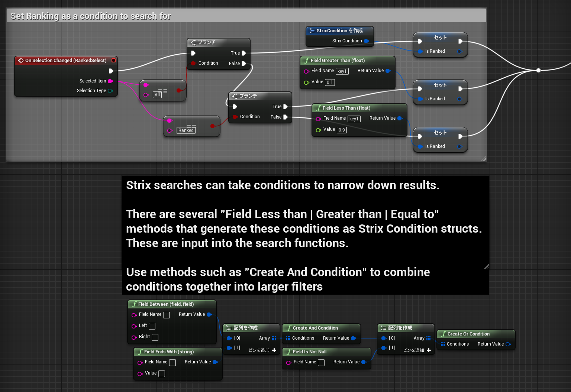The width and height of the screenshot is (571, 392).
Task: Click the Selected Item output pin
Action: tap(110, 81)
